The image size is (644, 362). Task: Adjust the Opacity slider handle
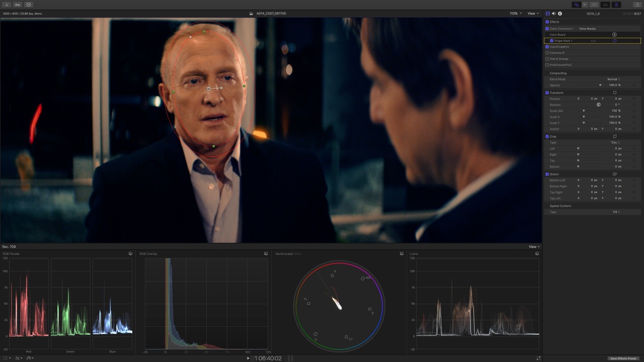click(600, 85)
